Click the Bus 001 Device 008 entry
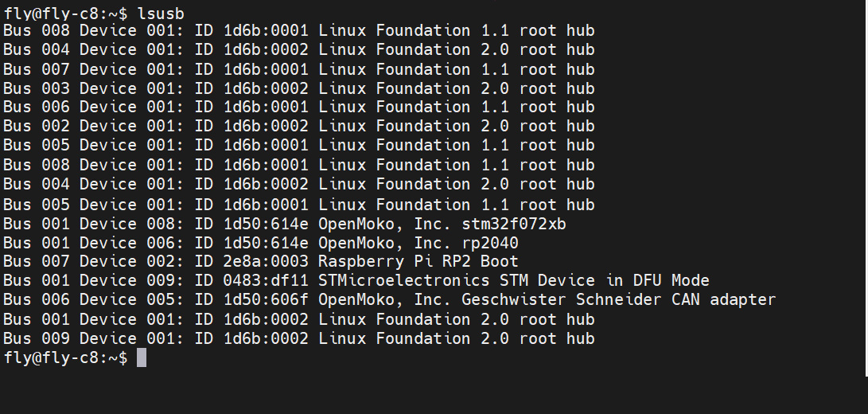The height and width of the screenshot is (414, 868). coord(94,223)
